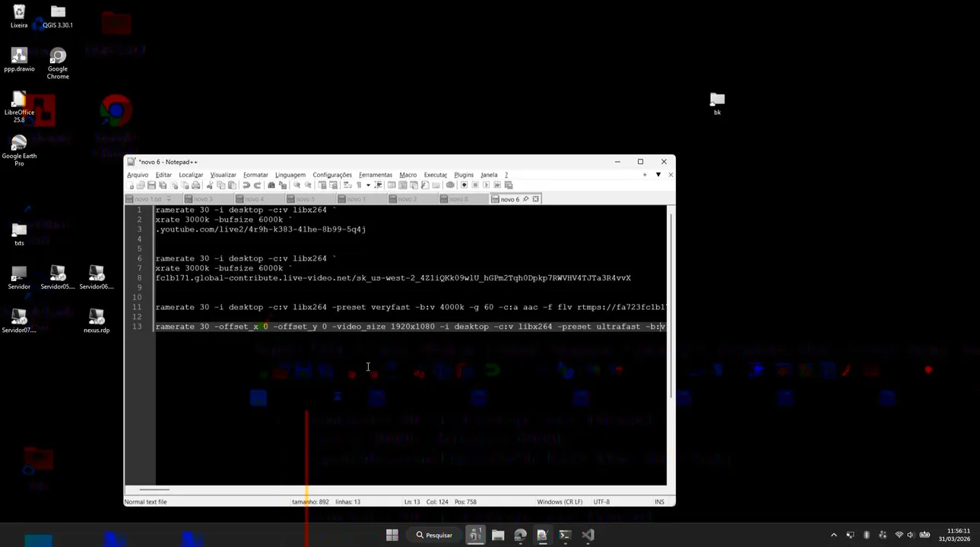Click the Open file toolbar icon
The width and height of the screenshot is (980, 547).
(x=140, y=185)
